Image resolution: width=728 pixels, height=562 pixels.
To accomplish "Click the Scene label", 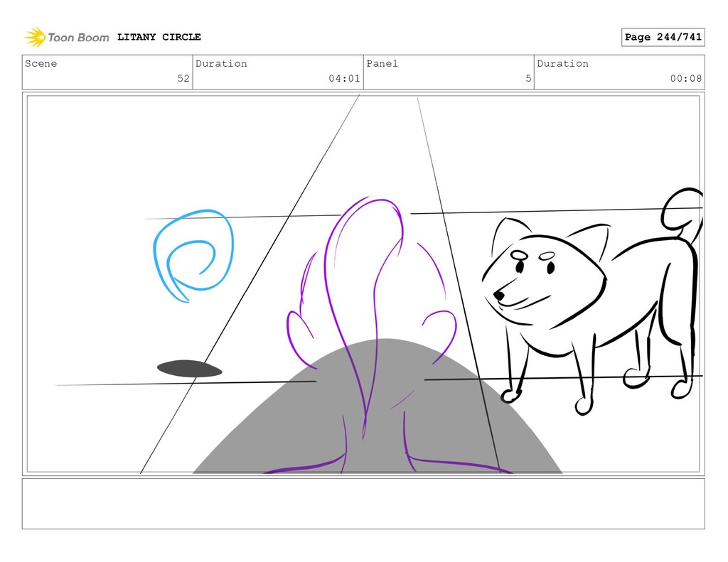I will coord(41,63).
